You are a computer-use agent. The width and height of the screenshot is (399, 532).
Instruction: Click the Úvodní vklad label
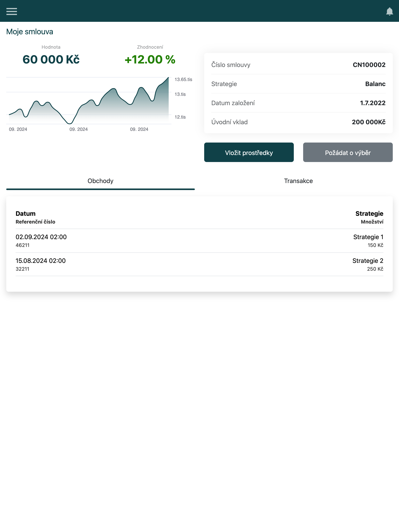[x=229, y=122]
